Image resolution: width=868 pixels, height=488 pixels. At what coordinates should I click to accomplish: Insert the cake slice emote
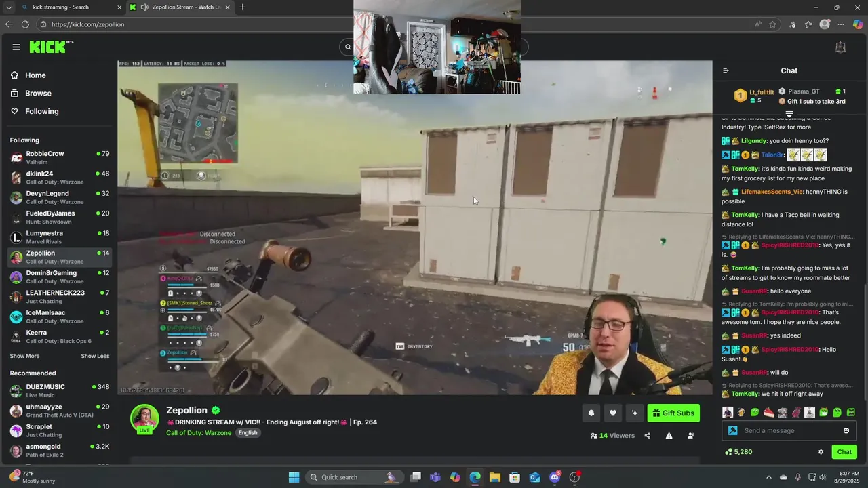pos(768,412)
